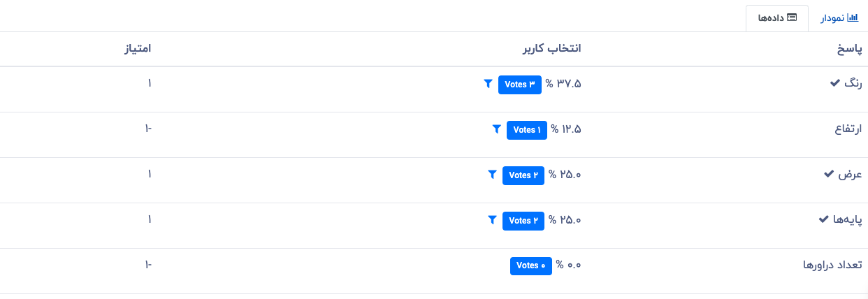Viewport: 868px width, 299px height.
Task: Click the table icon on the داده‌ها tab
Action: (x=792, y=17)
